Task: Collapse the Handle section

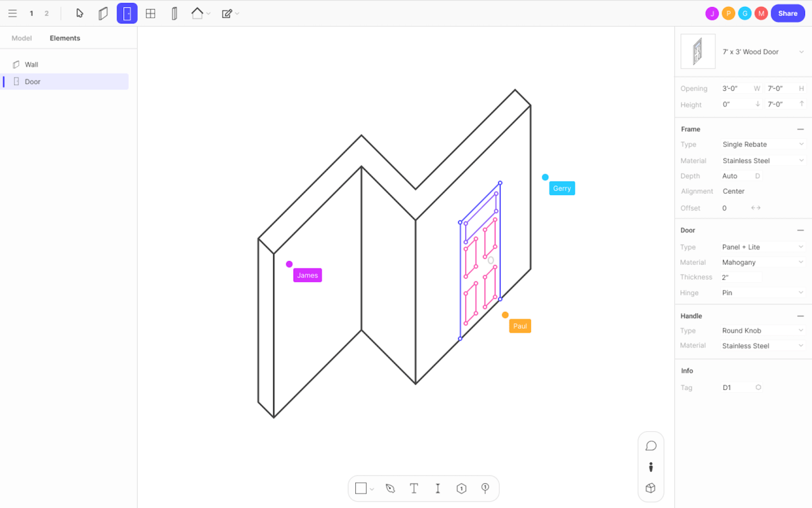Action: (x=801, y=316)
